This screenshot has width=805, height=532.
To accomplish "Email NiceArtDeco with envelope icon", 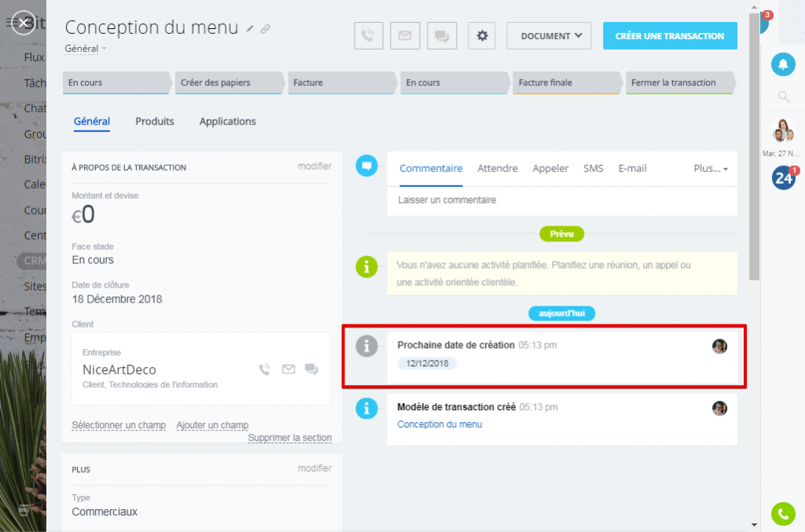I will point(289,369).
